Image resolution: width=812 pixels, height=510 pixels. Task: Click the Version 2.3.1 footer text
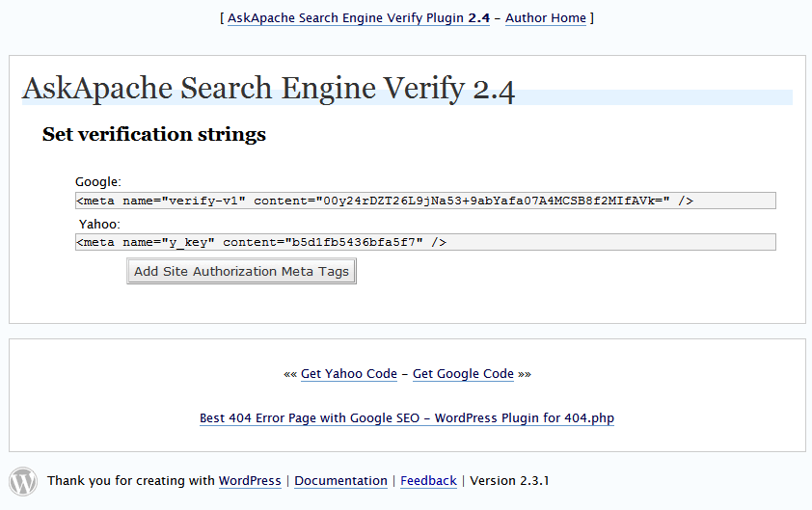(509, 480)
